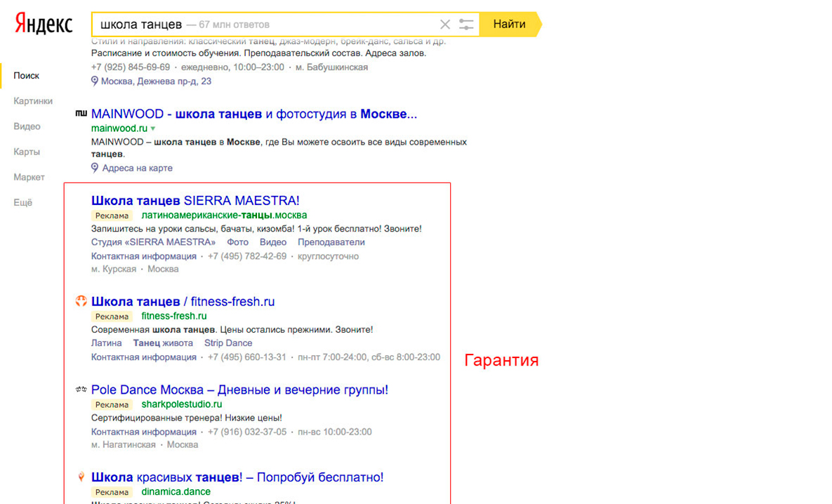Open advanced search settings sliders icon

click(466, 25)
